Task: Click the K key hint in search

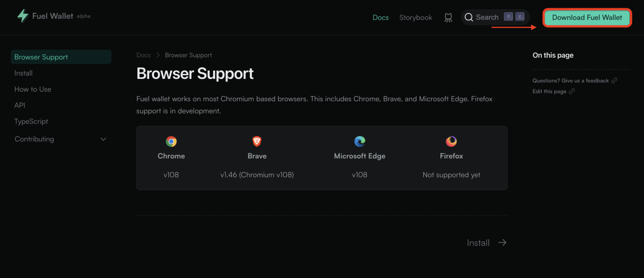Action: [x=520, y=17]
